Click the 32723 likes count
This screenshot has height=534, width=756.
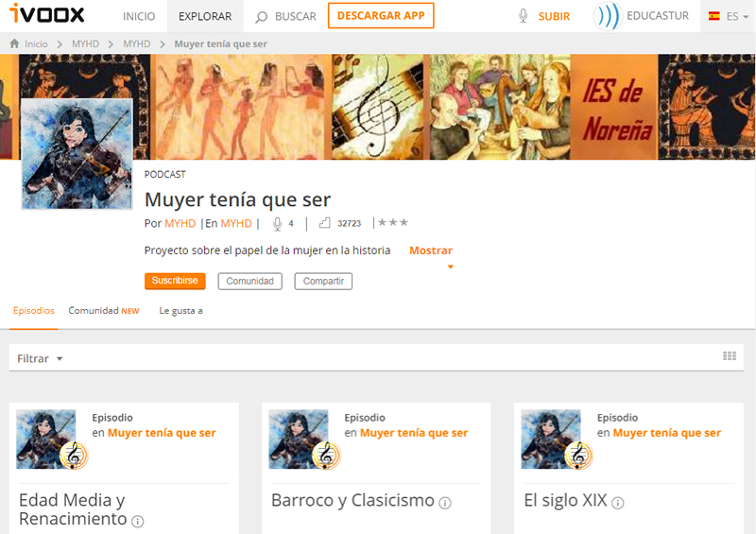pos(349,223)
